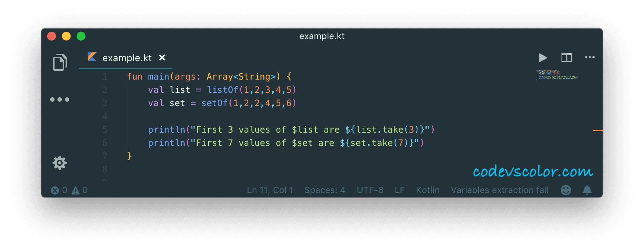Split the editor layout

pos(566,57)
